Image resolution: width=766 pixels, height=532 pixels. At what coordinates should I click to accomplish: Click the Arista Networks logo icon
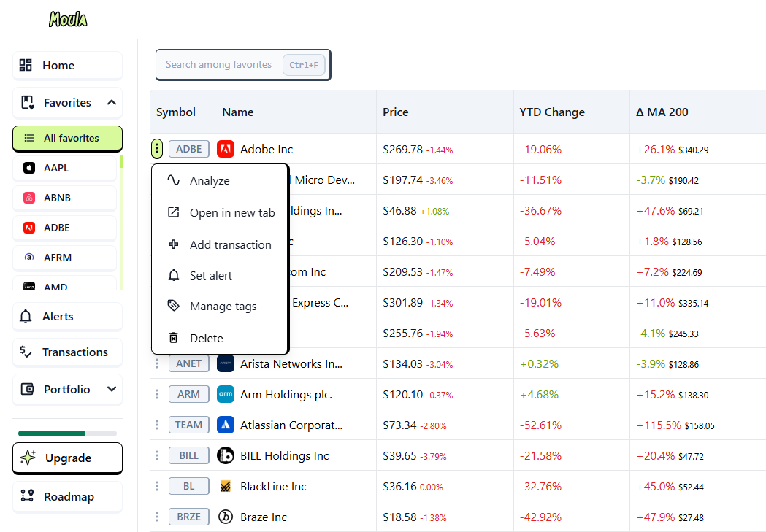pyautogui.click(x=225, y=363)
